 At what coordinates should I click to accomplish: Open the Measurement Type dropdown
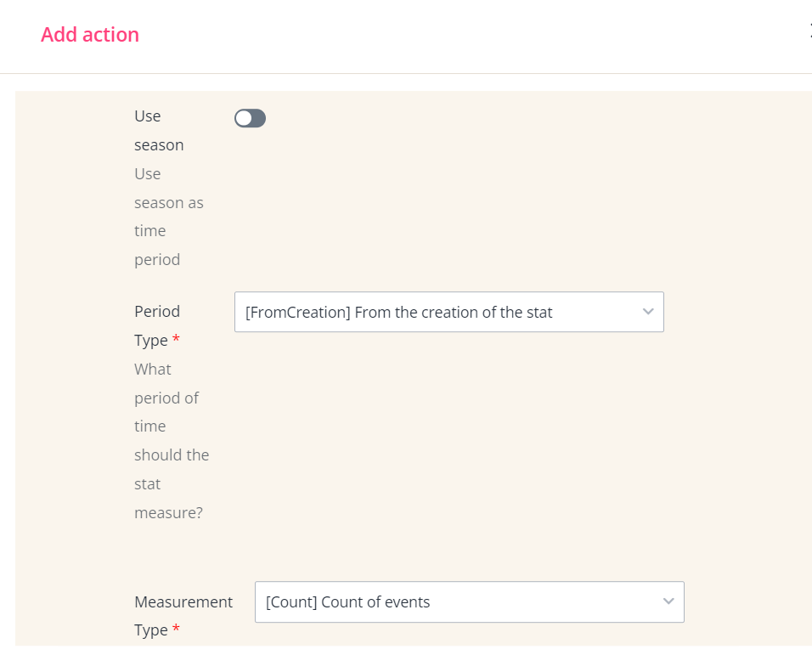pos(469,601)
